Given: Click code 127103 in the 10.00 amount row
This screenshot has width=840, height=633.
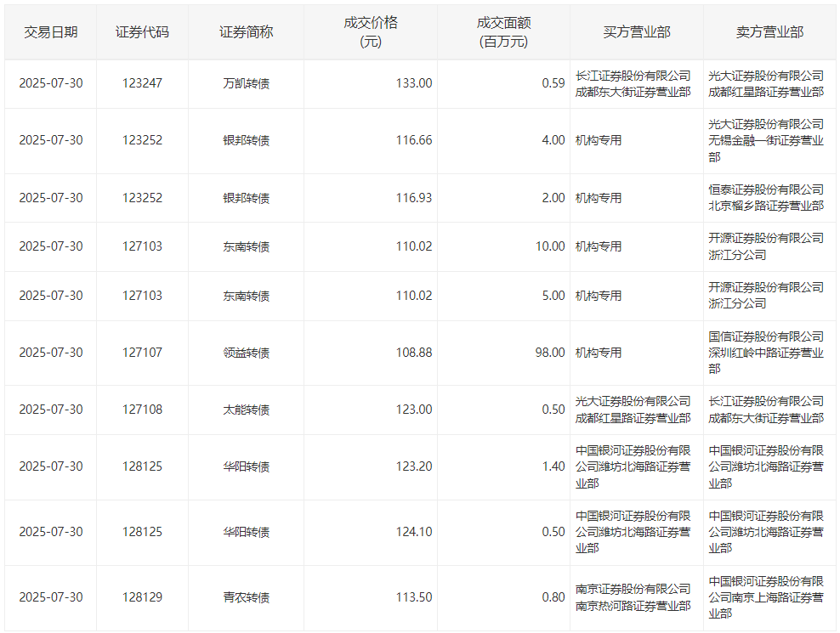Looking at the screenshot, I should 142,246.
